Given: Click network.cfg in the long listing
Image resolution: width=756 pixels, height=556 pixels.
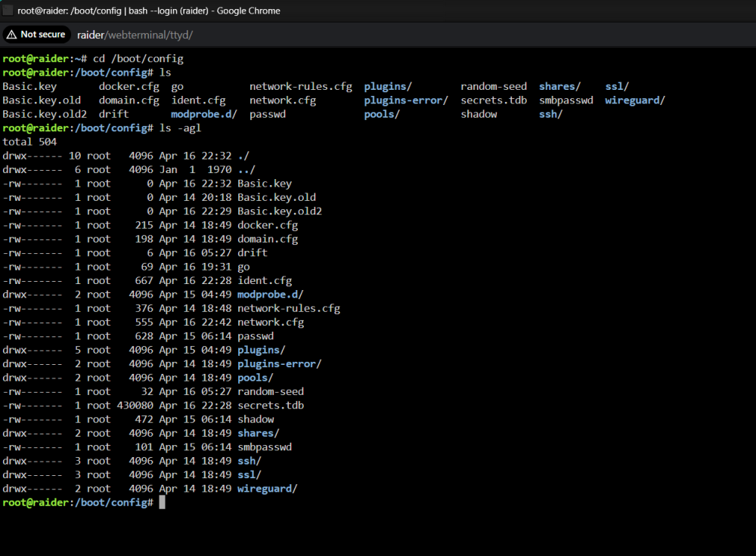Looking at the screenshot, I should click(271, 322).
